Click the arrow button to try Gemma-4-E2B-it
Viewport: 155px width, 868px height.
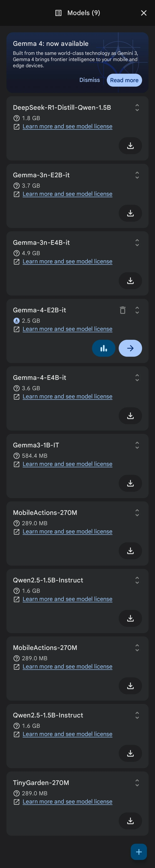130,348
